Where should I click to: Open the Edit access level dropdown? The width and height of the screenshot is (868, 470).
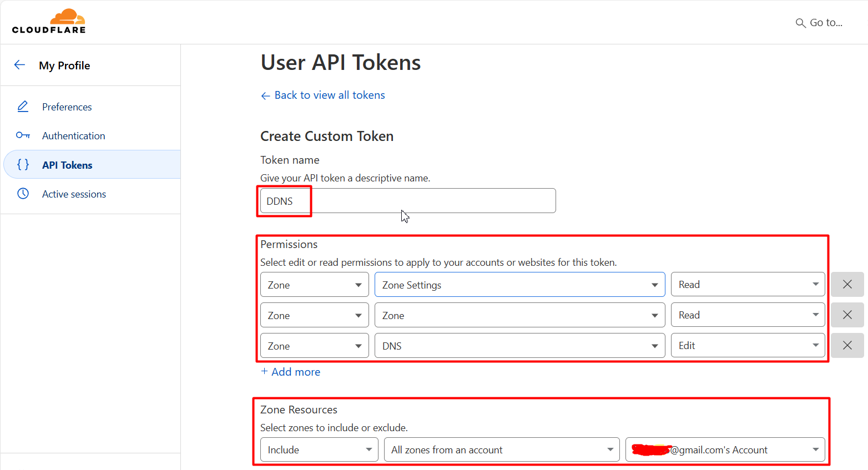(748, 345)
